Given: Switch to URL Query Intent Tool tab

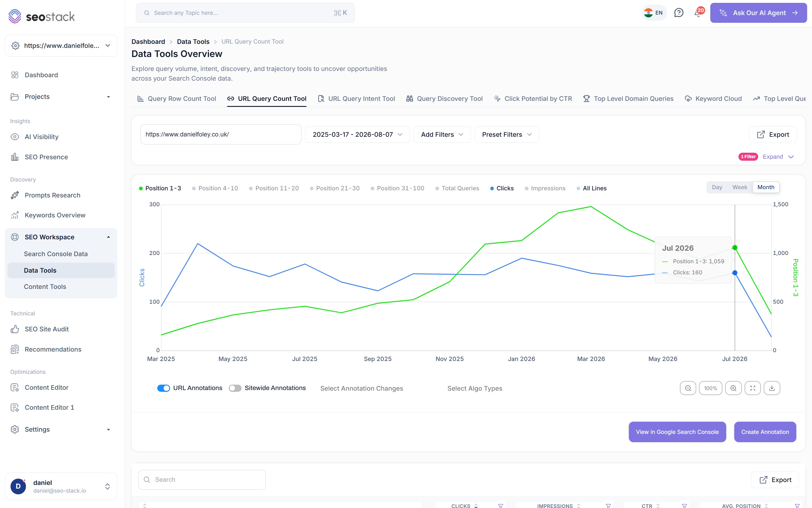Looking at the screenshot, I should 356,99.
